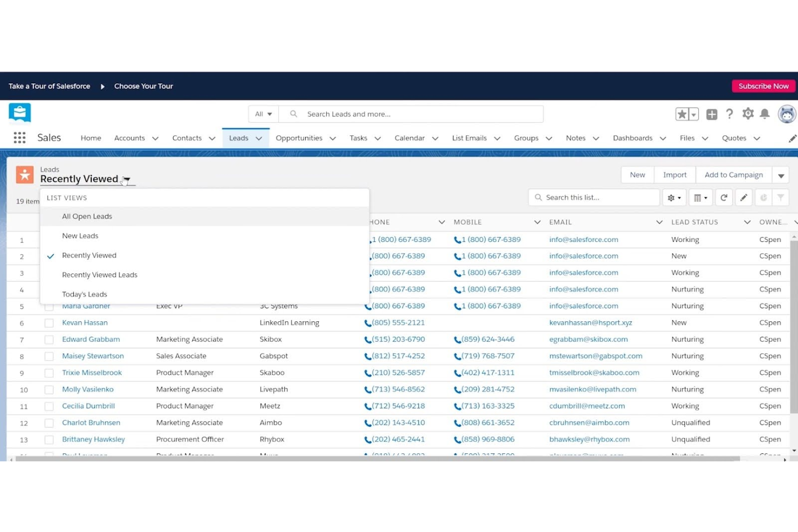Image resolution: width=798 pixels, height=532 pixels.
Task: Click the Import button
Action: click(675, 175)
